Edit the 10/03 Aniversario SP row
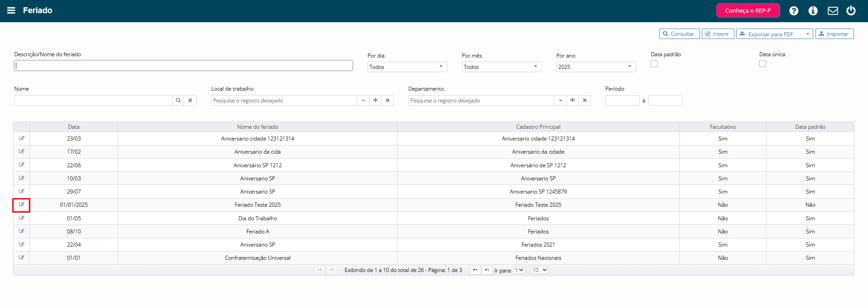This screenshot has height=306, width=868. click(22, 178)
